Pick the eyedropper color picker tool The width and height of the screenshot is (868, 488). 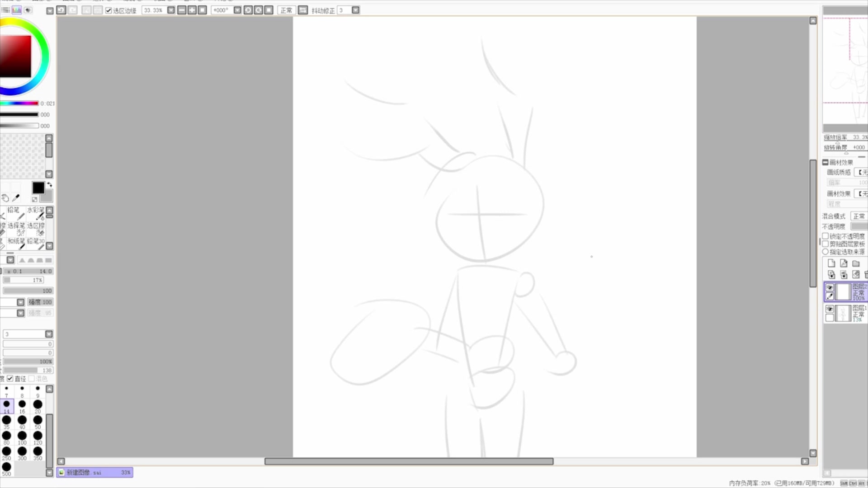[x=16, y=198]
